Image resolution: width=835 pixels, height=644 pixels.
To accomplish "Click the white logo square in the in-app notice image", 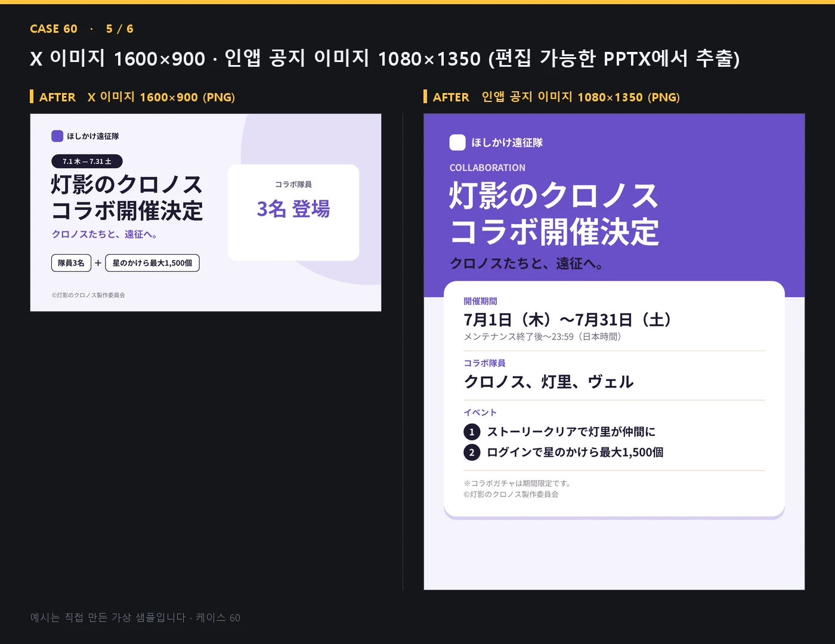I will click(x=457, y=143).
